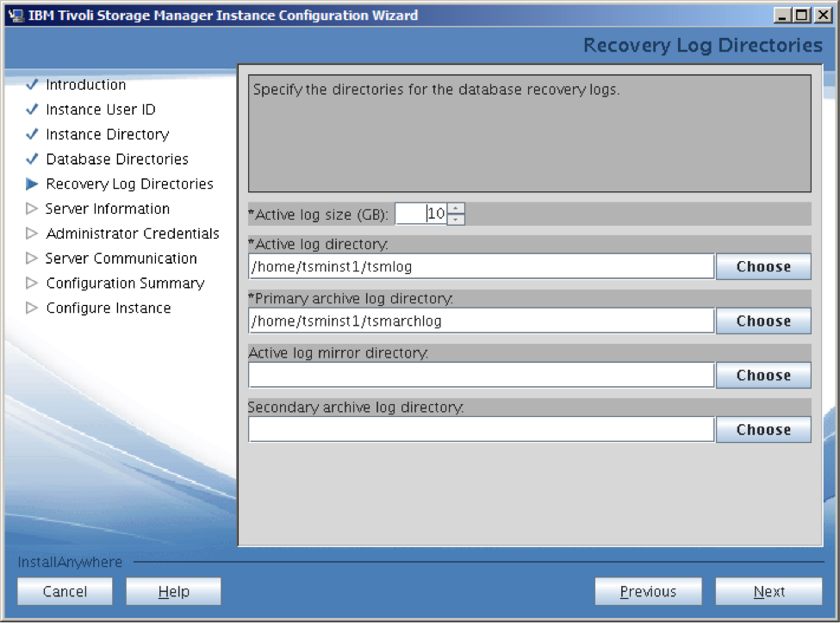Click the Administrator Credentials step arrow icon
This screenshot has width=840, height=623.
pos(32,234)
